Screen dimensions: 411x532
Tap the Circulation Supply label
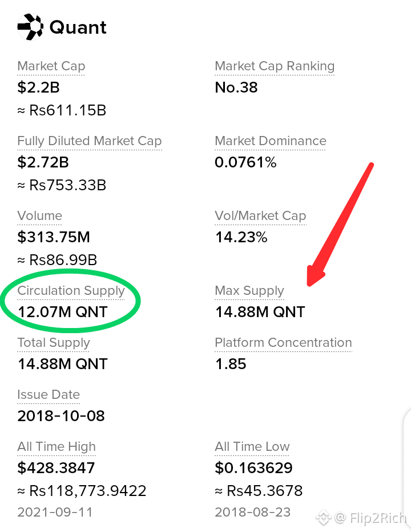[71, 291]
